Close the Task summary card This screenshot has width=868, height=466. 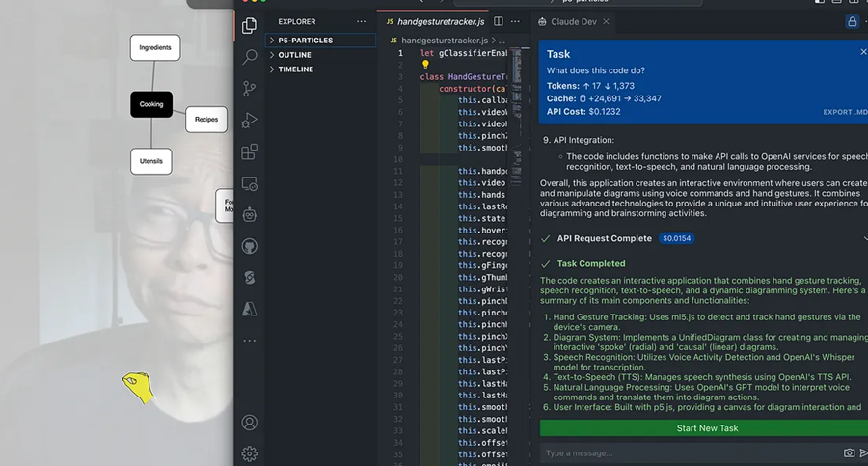[863, 51]
